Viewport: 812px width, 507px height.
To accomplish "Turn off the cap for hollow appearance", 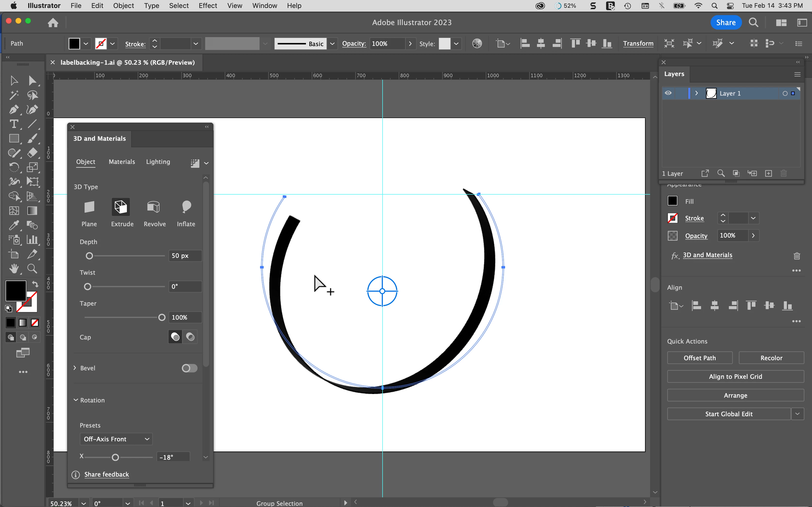I will [190, 337].
